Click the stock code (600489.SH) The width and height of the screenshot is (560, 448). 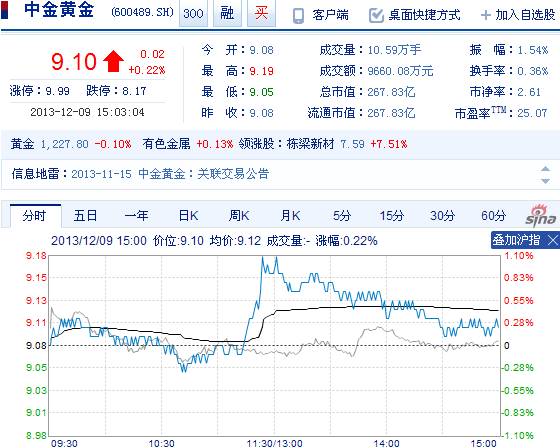tap(142, 13)
